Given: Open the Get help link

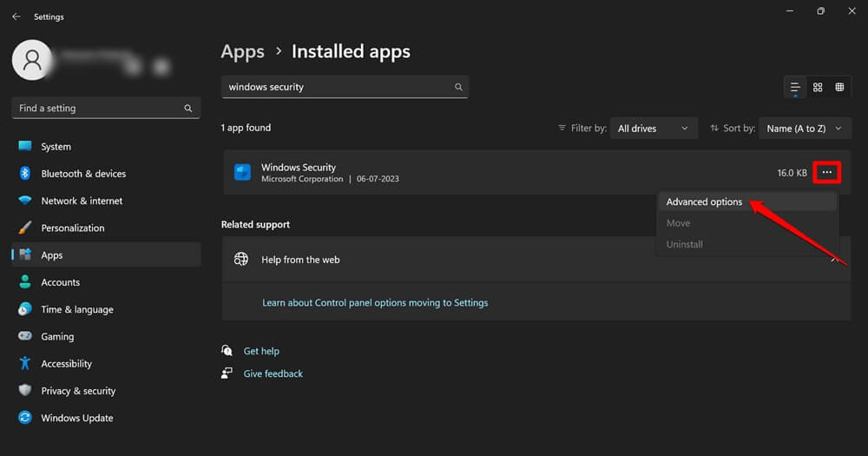Looking at the screenshot, I should [261, 351].
